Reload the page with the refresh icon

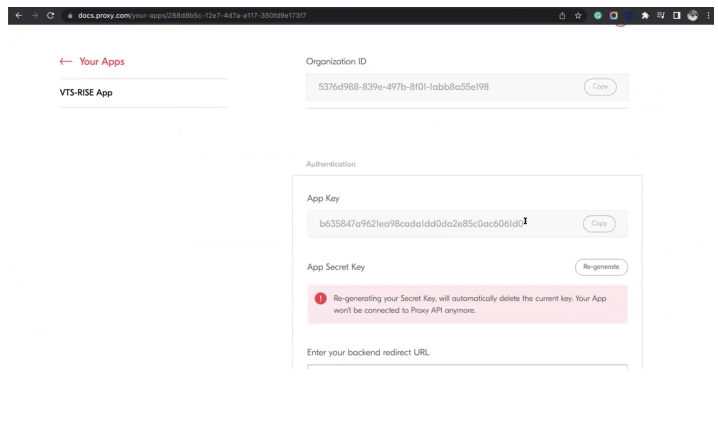(x=50, y=16)
